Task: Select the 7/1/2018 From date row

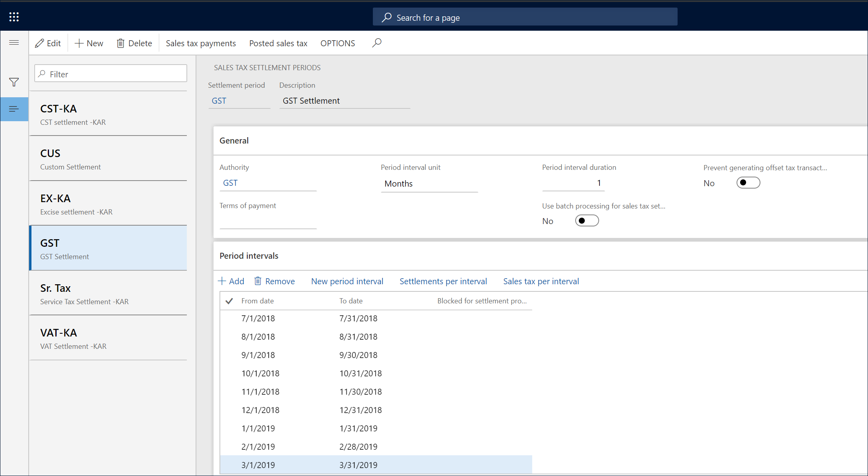Action: [x=258, y=318]
